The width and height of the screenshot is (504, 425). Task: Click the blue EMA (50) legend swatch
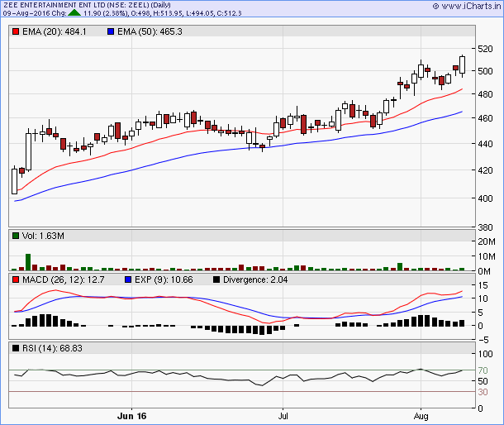coord(111,31)
